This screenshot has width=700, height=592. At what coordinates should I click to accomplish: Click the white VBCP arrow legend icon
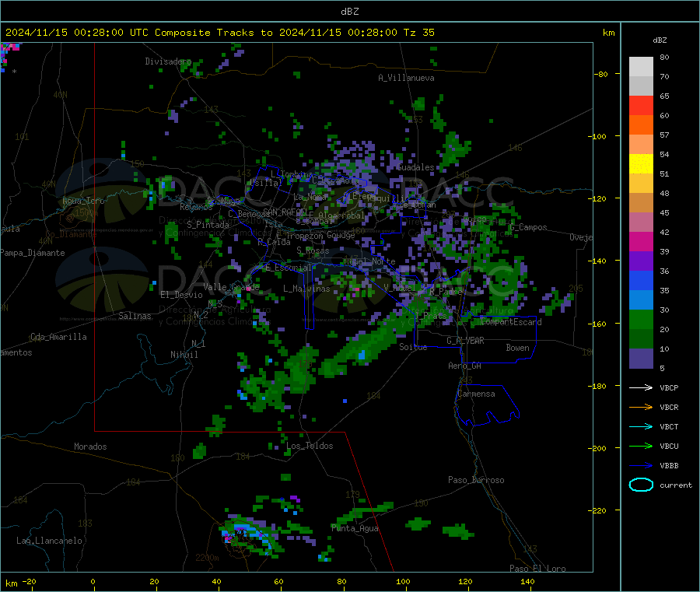coord(641,387)
